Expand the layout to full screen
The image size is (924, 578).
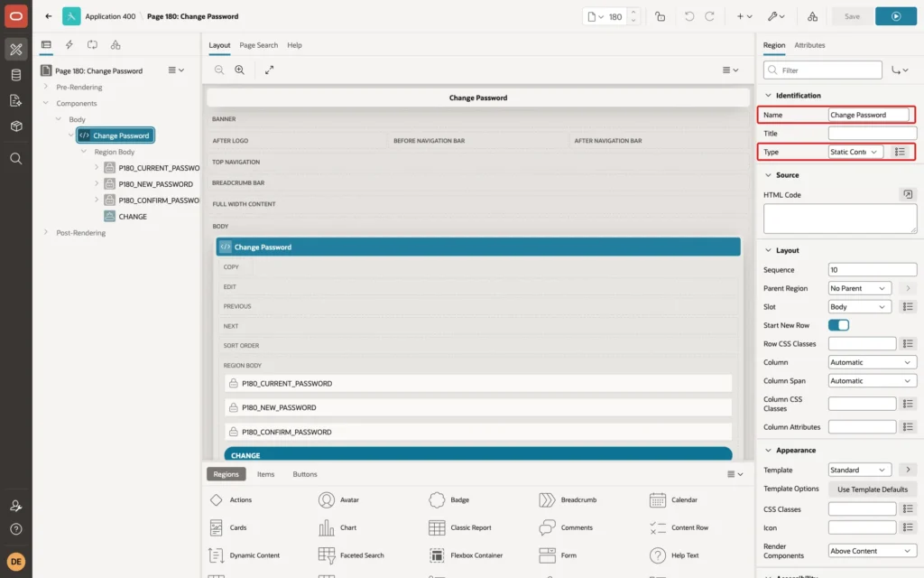click(x=269, y=70)
